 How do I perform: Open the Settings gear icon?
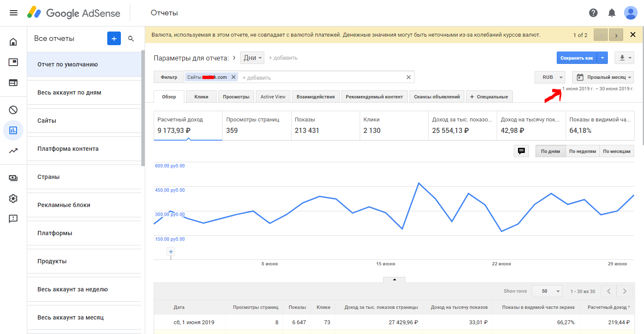[x=13, y=199]
